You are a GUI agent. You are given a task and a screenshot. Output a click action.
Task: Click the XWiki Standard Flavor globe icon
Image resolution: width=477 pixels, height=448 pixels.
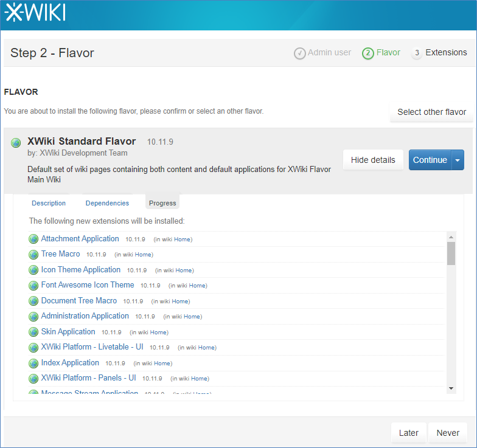16,142
